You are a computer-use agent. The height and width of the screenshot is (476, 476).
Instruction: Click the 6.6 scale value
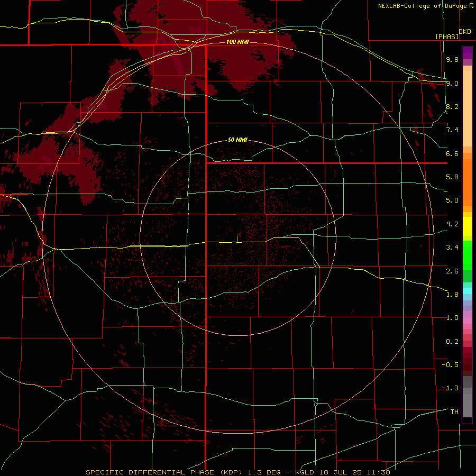tap(452, 153)
